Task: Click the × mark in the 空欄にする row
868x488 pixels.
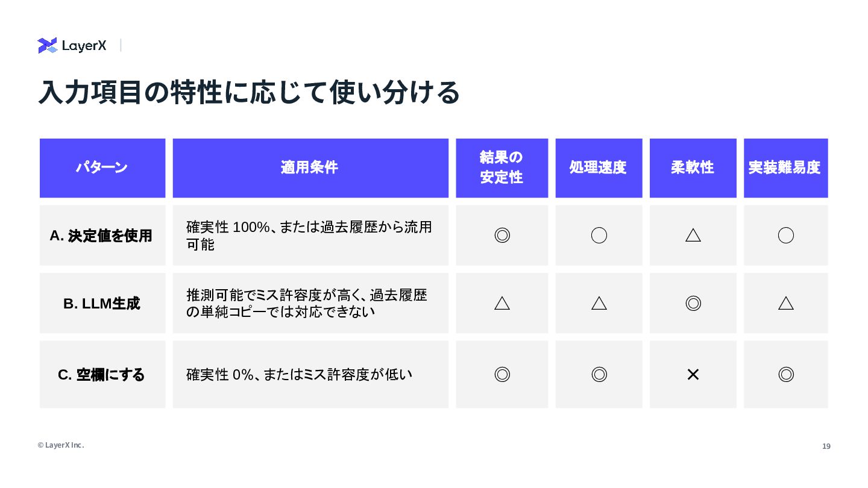Action: [693, 374]
